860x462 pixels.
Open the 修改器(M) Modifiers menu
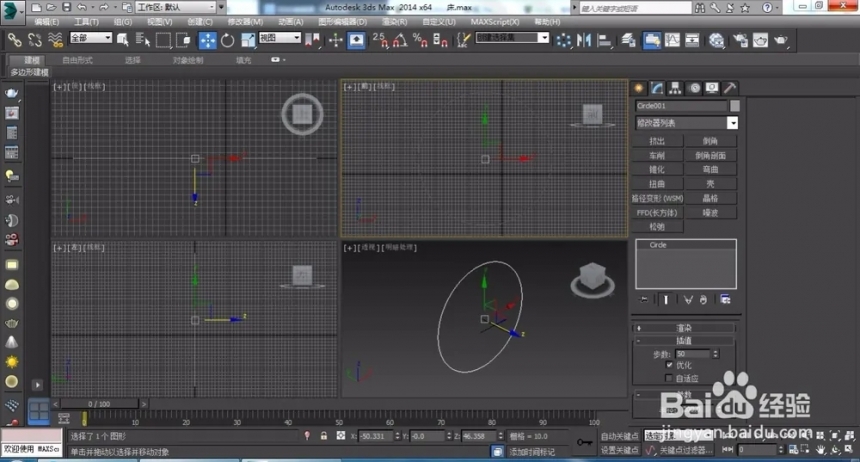(x=245, y=22)
